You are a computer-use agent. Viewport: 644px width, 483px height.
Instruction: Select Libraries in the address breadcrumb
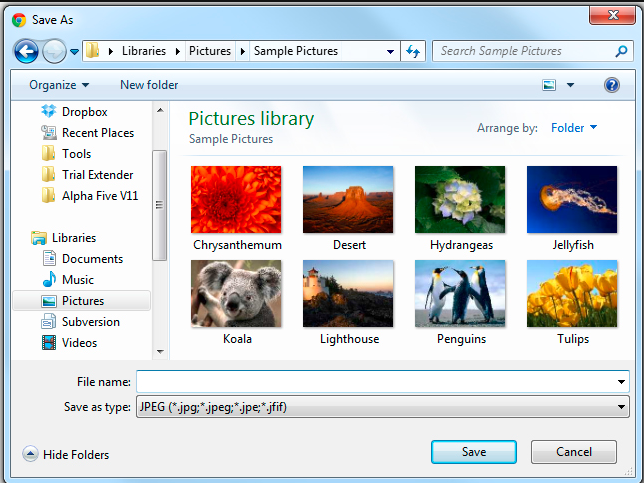144,51
